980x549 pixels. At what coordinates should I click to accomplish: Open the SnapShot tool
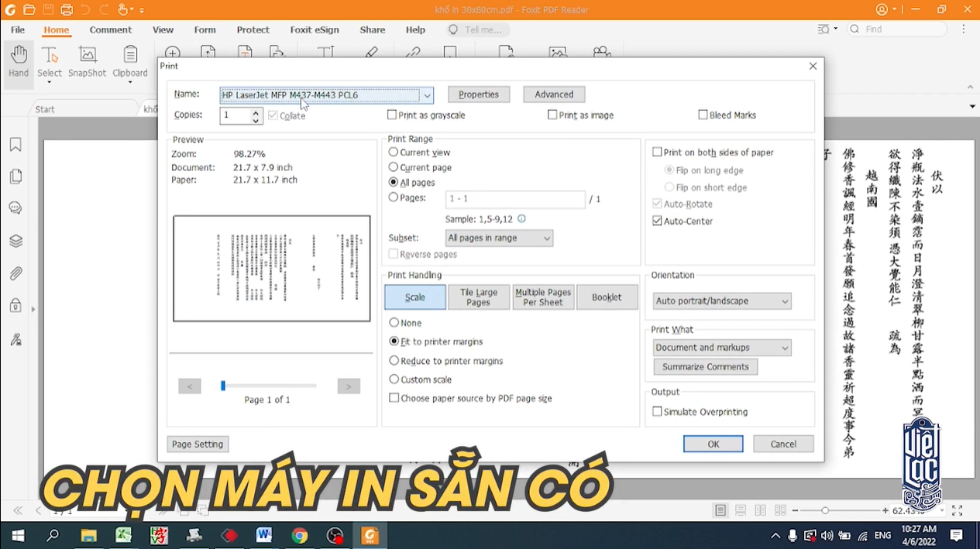pos(87,61)
